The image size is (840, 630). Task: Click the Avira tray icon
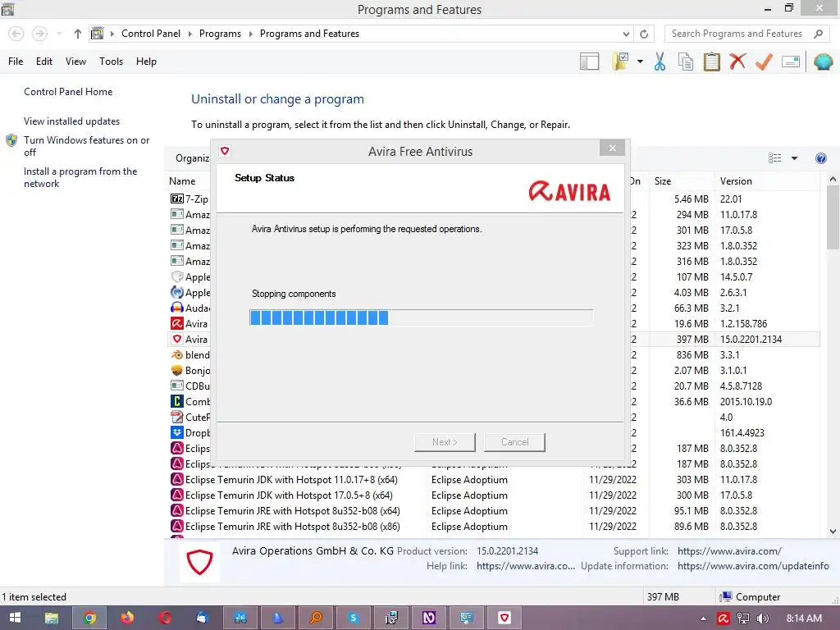point(724,619)
